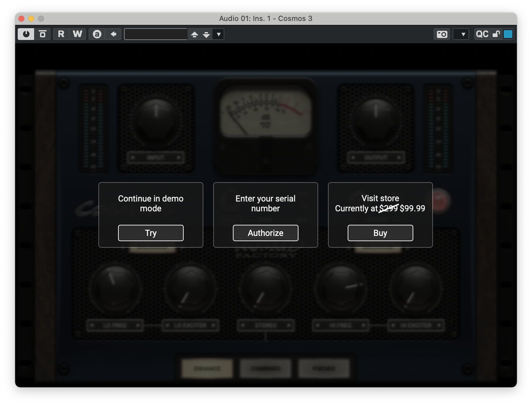Load previous preset with up arrow
This screenshot has height=405, width=532.
(x=194, y=34)
